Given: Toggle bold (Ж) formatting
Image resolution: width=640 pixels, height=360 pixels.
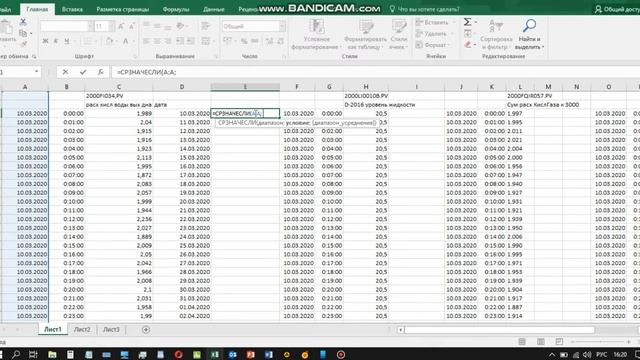Looking at the screenshot, I should [45, 41].
